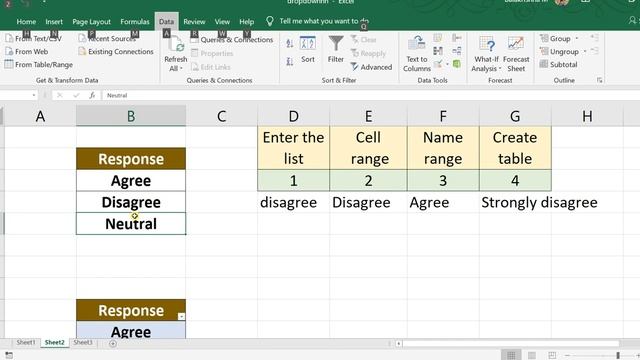Expand the Ungroup dropdown arrow
The image size is (640, 360).
(585, 51)
